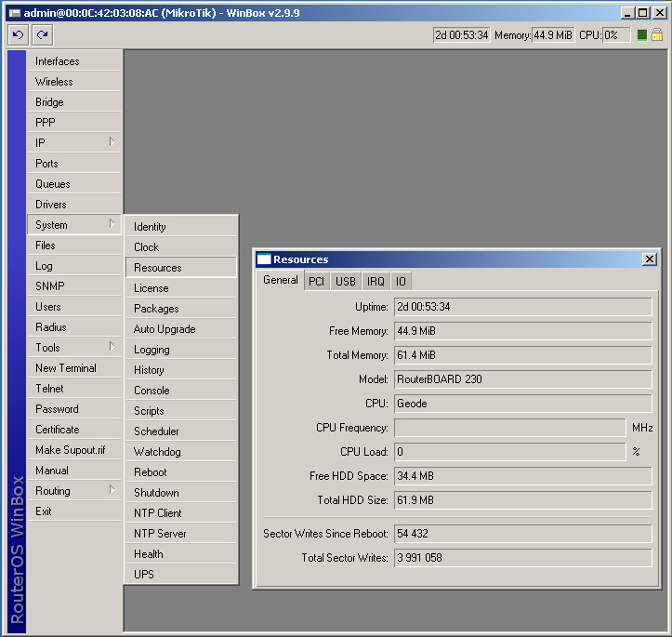
Task: Select Identity in System submenu
Action: coord(181,226)
